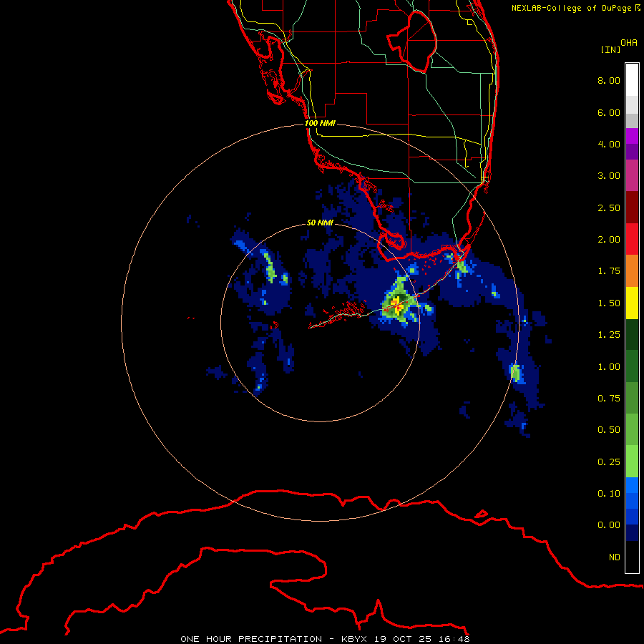This screenshot has height=644, width=644.
Task: Pick the light blue swatch beside 0.10
Action: 632,485
